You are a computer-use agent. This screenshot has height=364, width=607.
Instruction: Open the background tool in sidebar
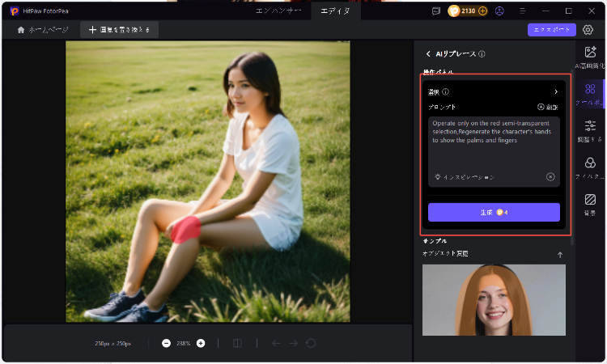(590, 203)
